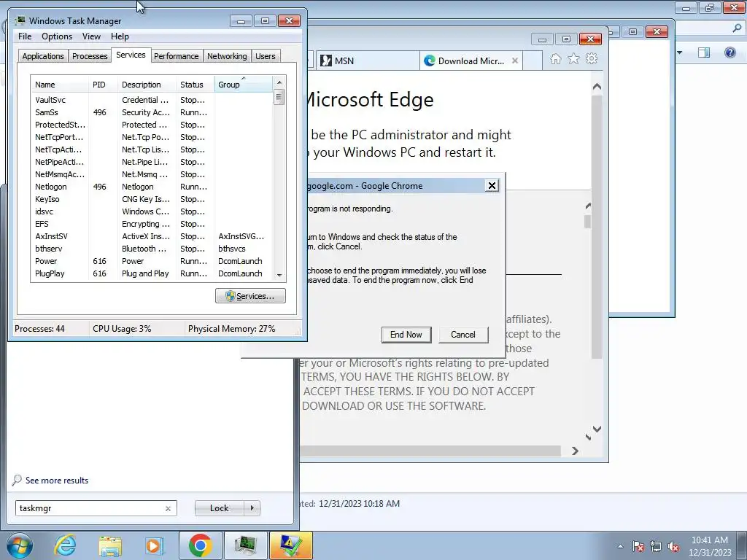Open the views dropdown arrow beside preview pane
This screenshot has height=560, width=747.
[679, 52]
